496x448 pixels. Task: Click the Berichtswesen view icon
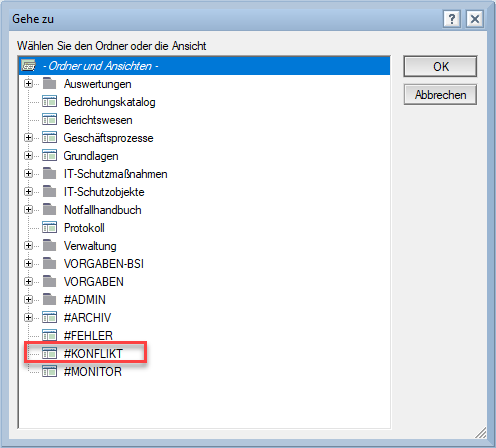click(x=50, y=119)
